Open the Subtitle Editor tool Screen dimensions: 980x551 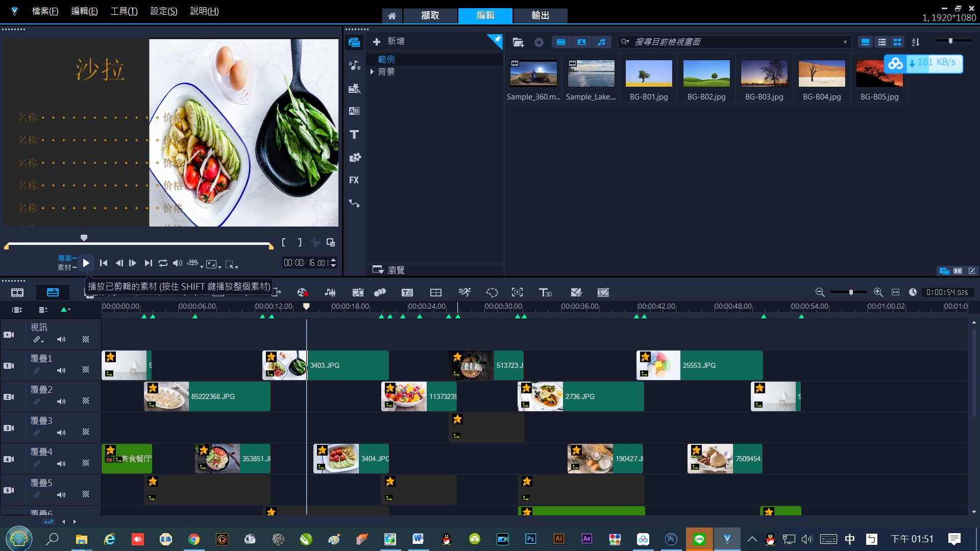pyautogui.click(x=407, y=292)
